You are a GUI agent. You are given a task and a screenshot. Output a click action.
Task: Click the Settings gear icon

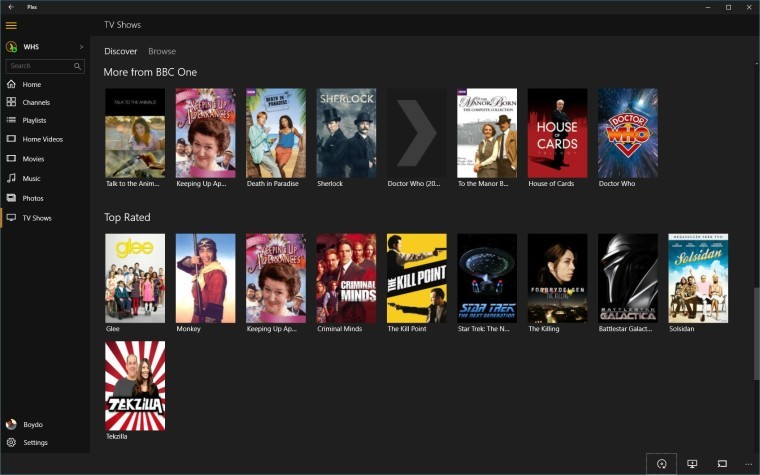(x=11, y=442)
